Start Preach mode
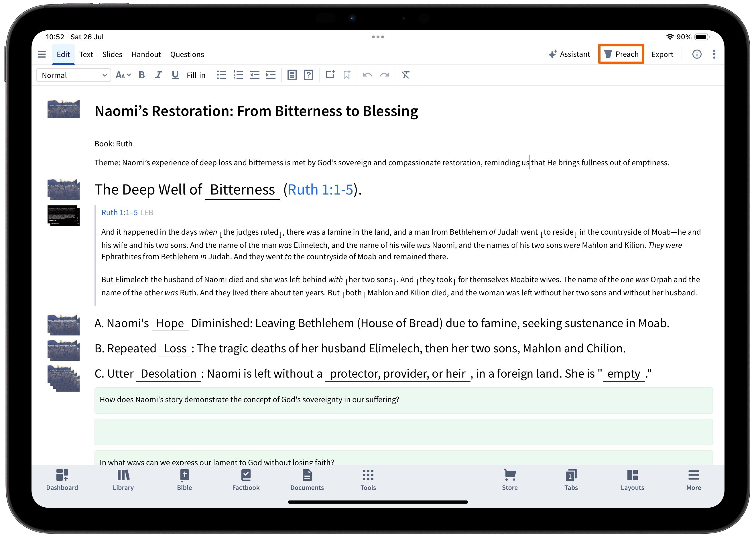The width and height of the screenshot is (756, 538). [621, 54]
